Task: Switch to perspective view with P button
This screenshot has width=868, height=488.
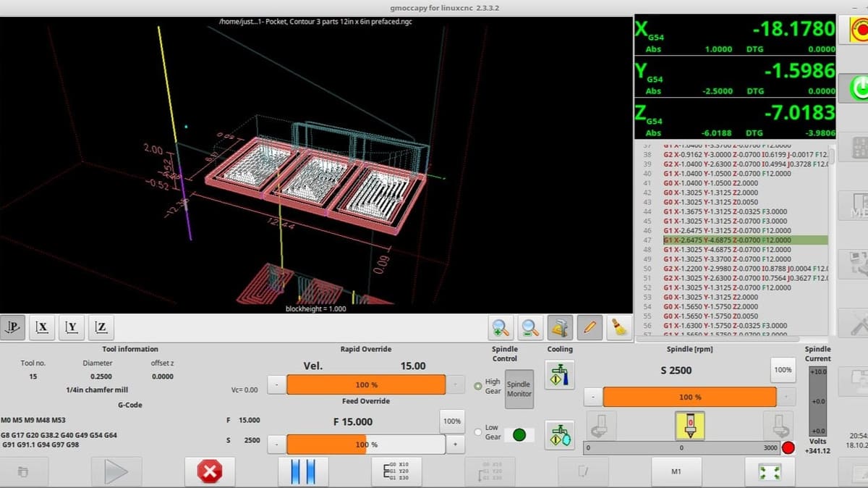Action: 12,327
